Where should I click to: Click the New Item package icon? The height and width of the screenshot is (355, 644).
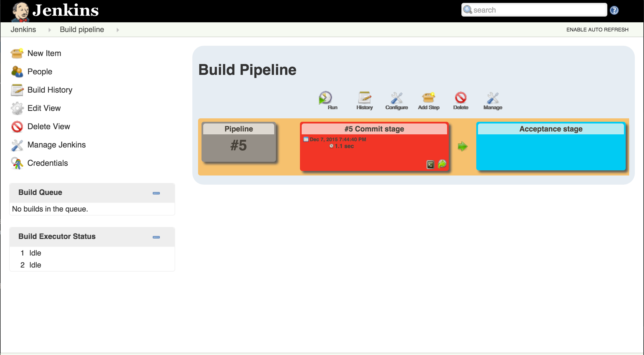pos(17,53)
